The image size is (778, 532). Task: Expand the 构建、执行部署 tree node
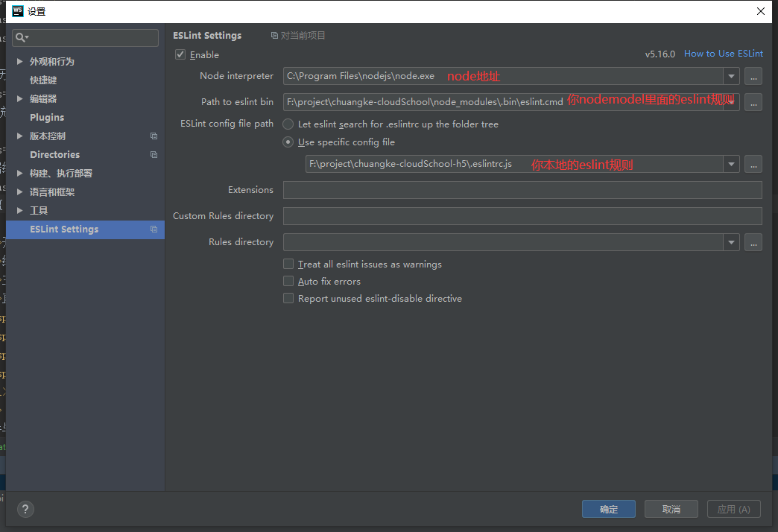20,173
